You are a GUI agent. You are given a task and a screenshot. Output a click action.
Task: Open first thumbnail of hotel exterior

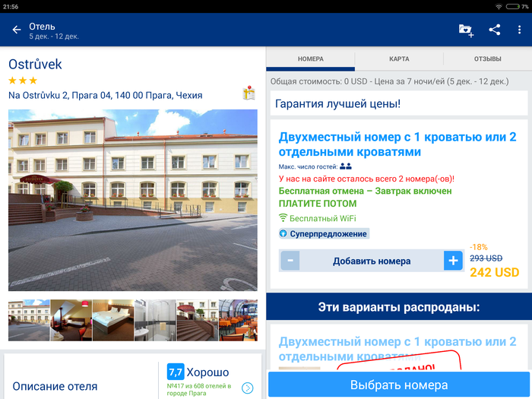click(x=29, y=320)
